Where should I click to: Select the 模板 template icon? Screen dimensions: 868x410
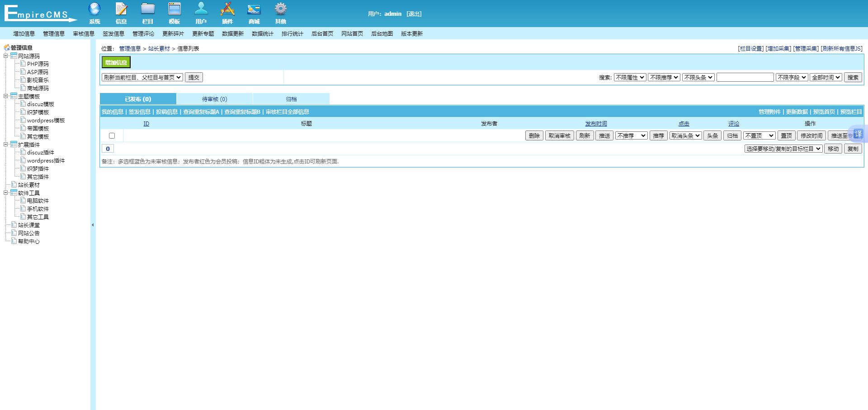click(x=175, y=9)
